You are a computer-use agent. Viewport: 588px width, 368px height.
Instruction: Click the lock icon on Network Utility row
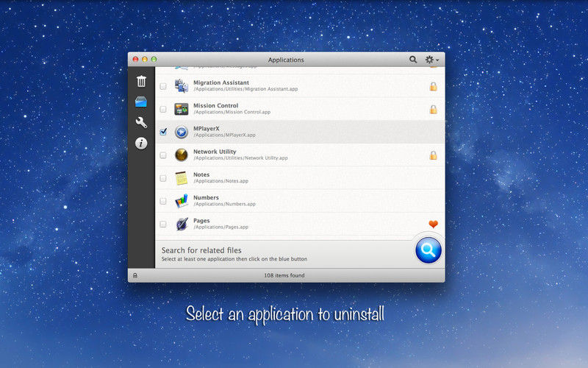point(433,155)
